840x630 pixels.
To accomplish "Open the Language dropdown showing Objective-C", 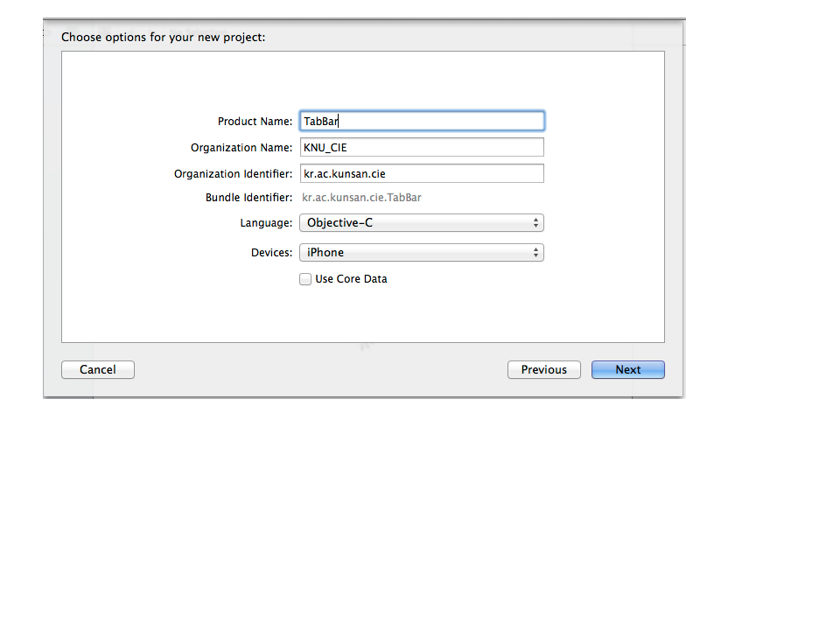I will pos(421,223).
